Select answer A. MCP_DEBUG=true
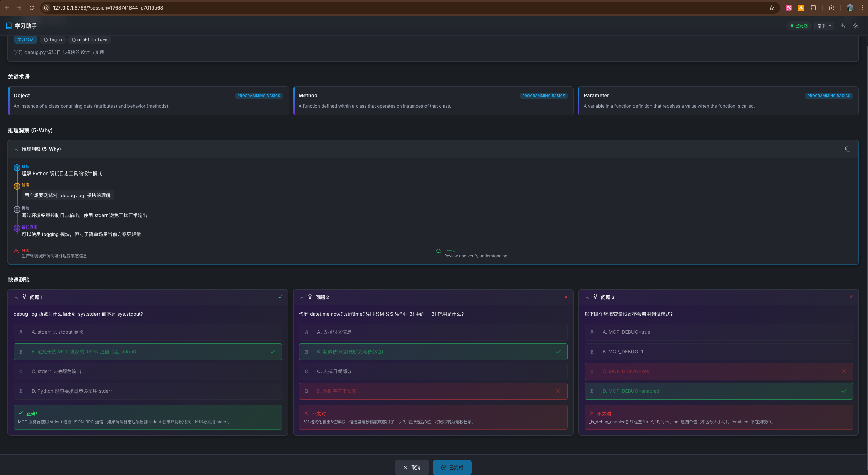This screenshot has height=475, width=868. coord(719,332)
